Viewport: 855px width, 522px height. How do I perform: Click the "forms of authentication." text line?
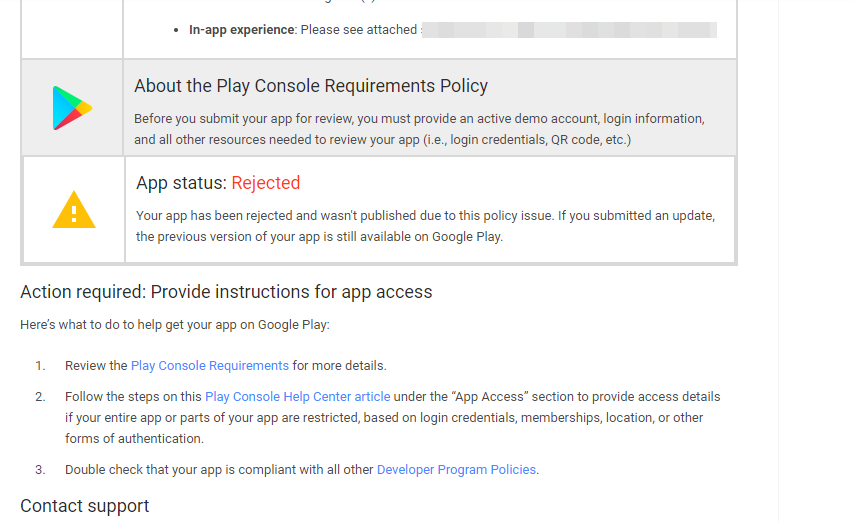click(x=134, y=439)
